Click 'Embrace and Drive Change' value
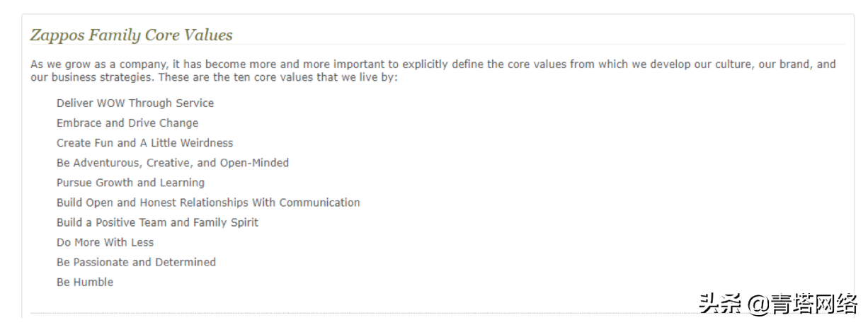868x325 pixels. (x=127, y=123)
